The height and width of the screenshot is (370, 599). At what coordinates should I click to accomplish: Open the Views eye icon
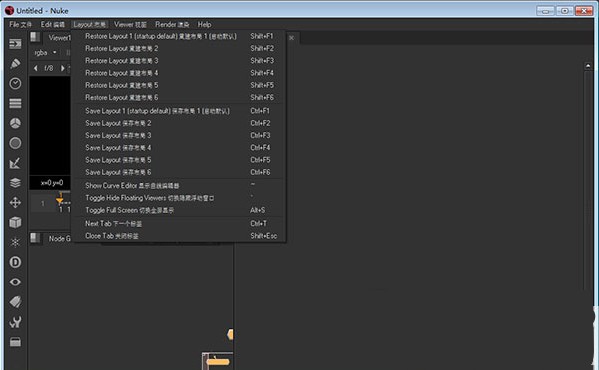click(15, 282)
